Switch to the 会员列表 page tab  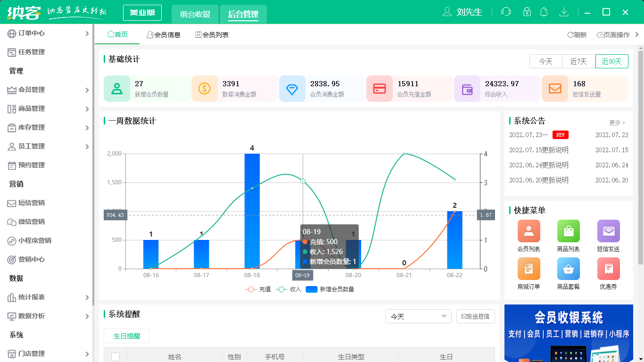click(212, 34)
